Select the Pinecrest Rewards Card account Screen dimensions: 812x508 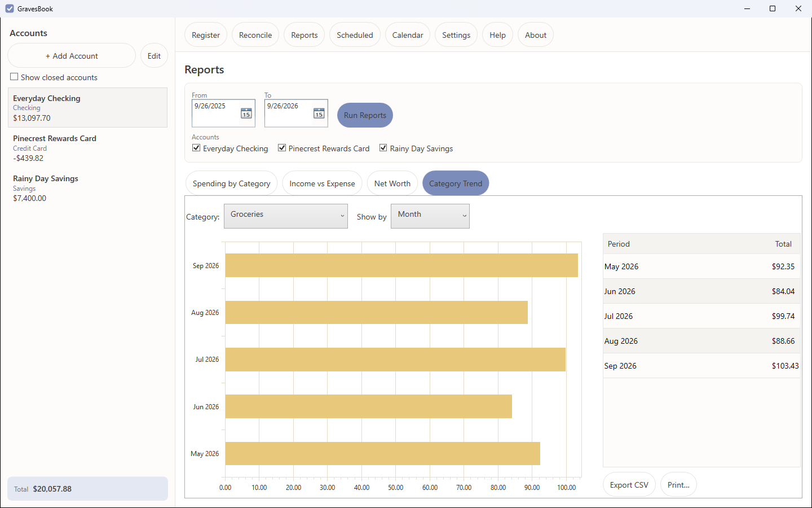[87, 148]
